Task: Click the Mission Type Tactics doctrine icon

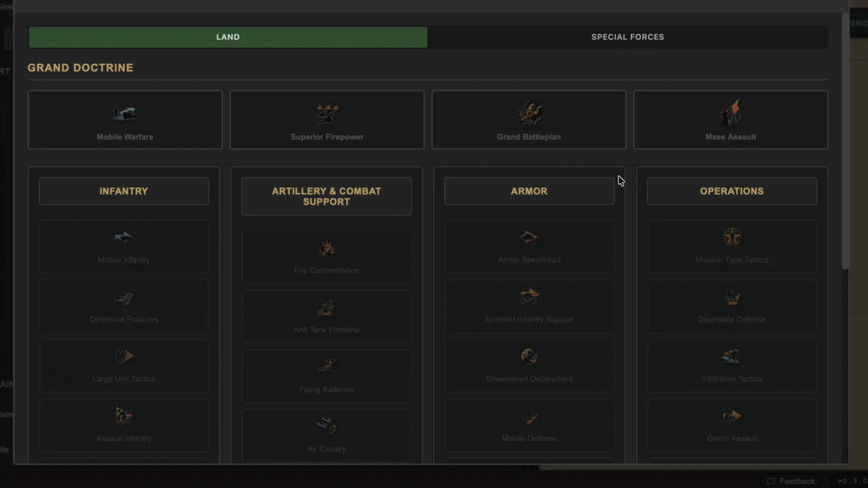Action: pos(732,237)
